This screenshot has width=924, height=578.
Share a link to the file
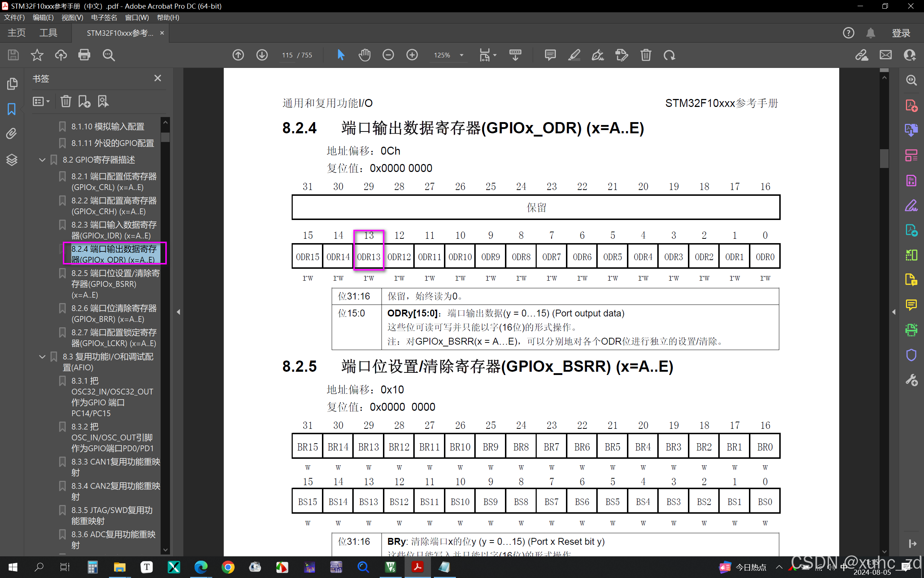tap(862, 55)
